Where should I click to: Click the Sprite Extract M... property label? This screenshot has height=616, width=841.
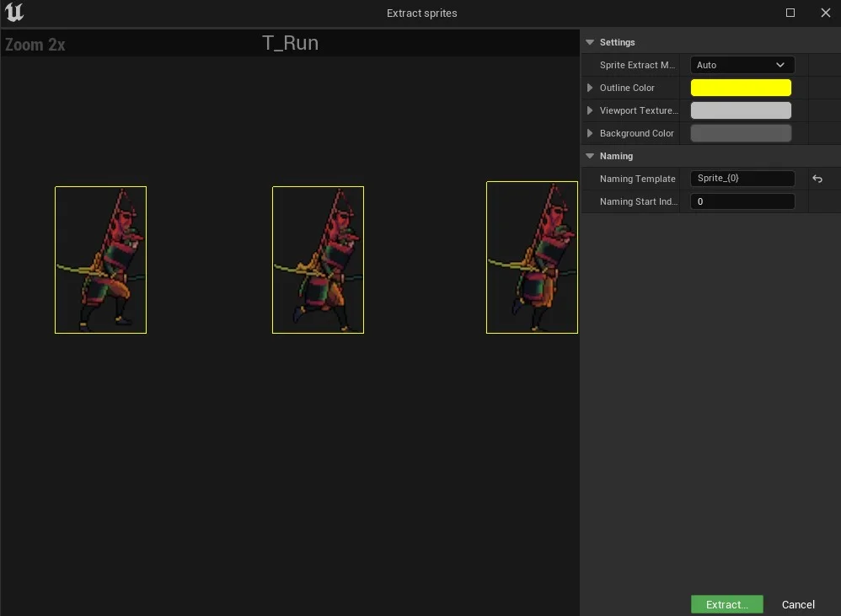[637, 65]
